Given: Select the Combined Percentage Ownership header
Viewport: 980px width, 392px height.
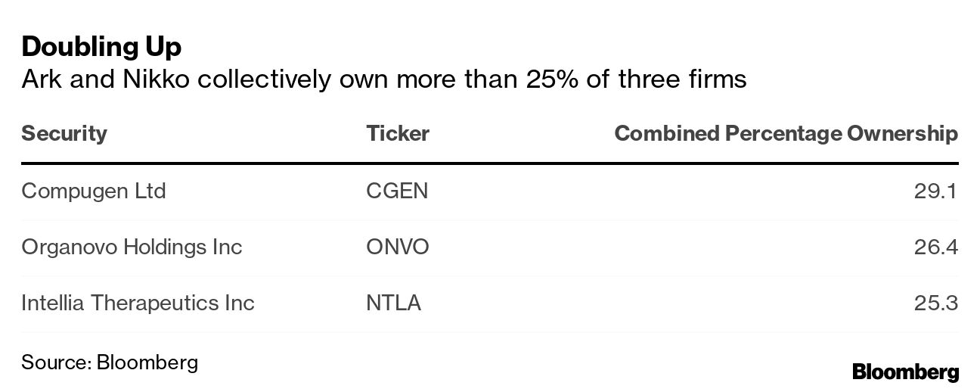Looking at the screenshot, I should [786, 134].
